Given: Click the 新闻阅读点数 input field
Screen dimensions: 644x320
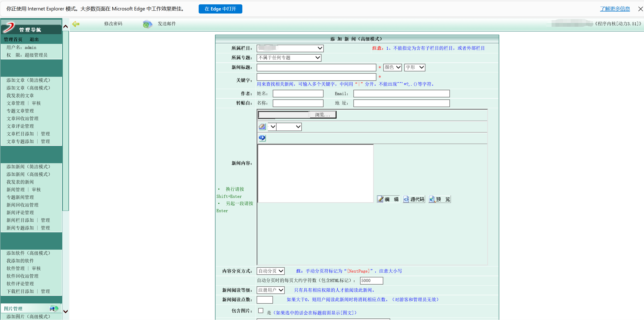Looking at the screenshot, I should [x=265, y=300].
